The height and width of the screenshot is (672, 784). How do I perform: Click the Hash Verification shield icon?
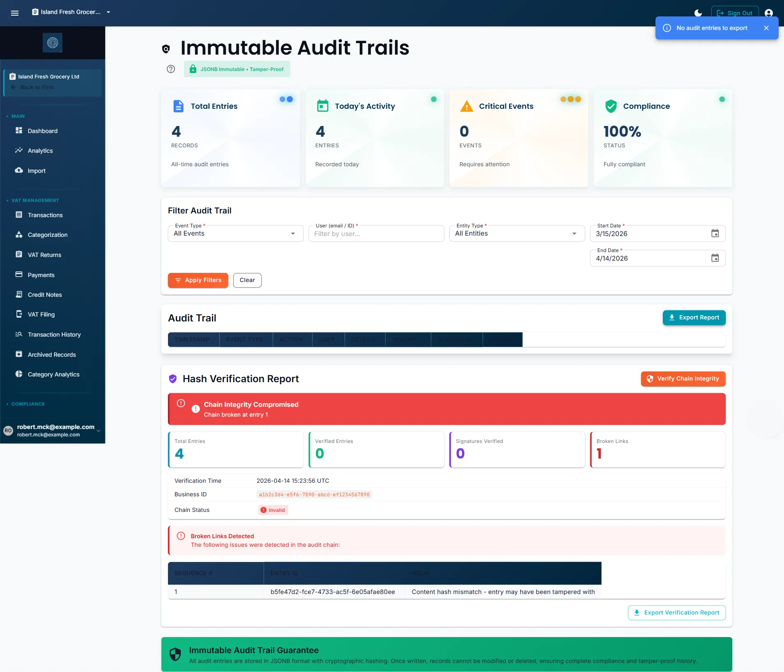coord(173,379)
